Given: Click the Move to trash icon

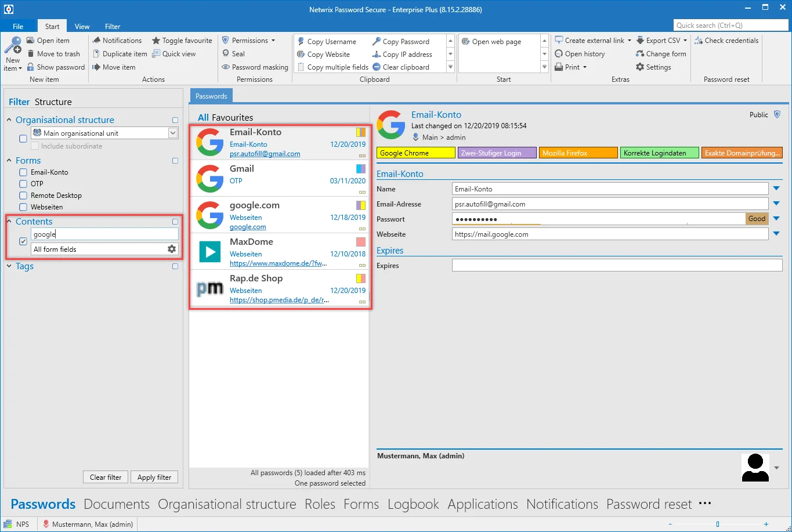Looking at the screenshot, I should coord(31,53).
